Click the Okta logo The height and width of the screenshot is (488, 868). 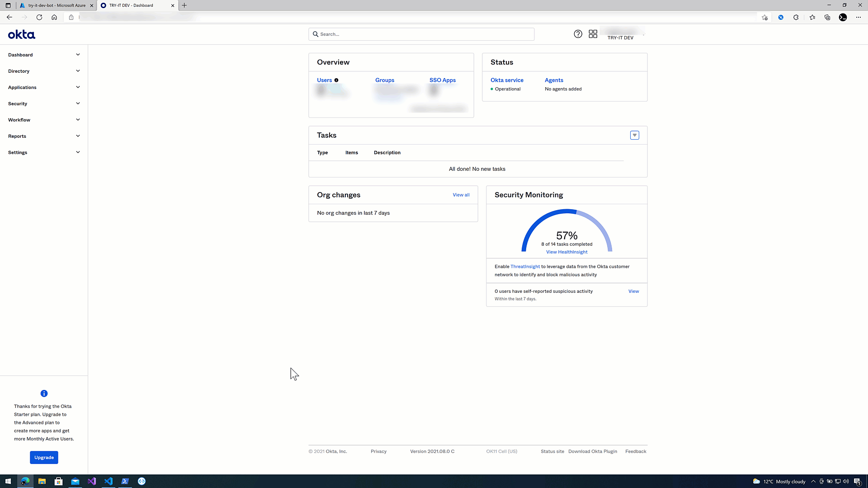coord(21,35)
